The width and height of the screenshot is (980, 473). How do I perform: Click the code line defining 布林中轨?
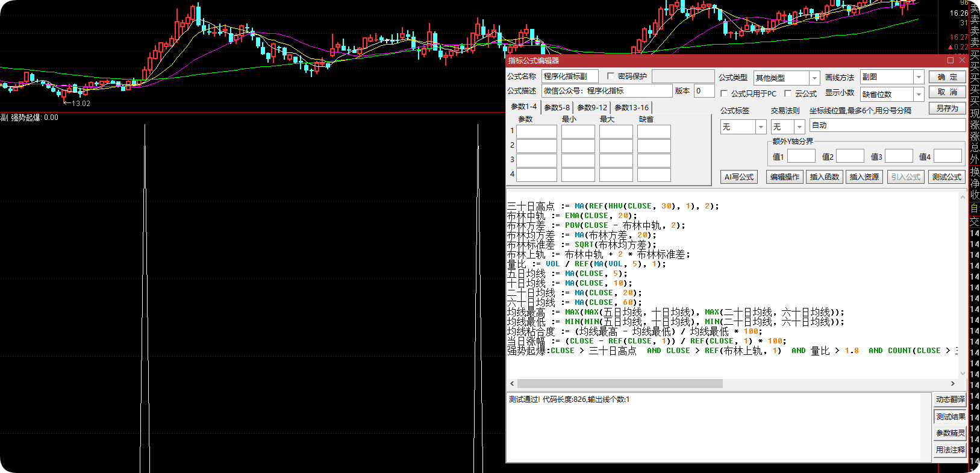tap(572, 216)
